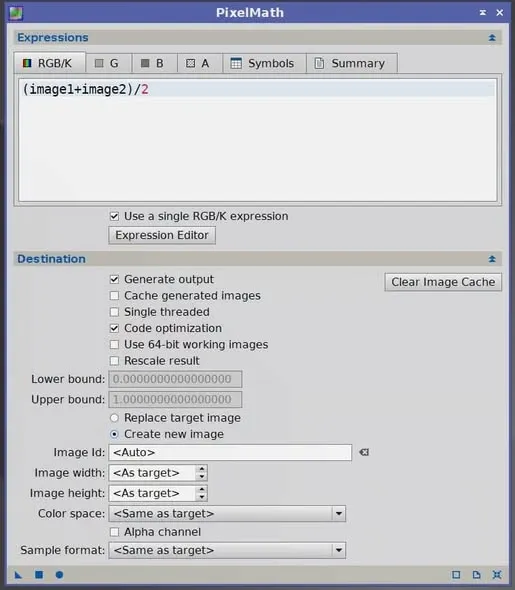Open the Sample format dropdown
The height and width of the screenshot is (590, 515).
227,550
